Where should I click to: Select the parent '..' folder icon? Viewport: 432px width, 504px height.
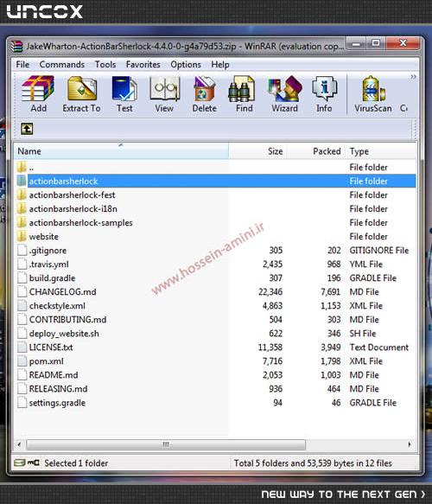click(22, 167)
